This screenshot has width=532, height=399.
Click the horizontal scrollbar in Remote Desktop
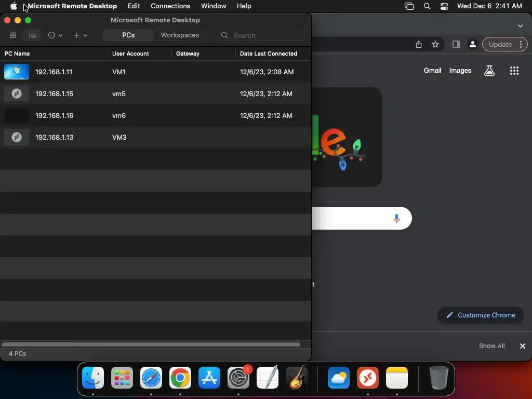tap(151, 344)
